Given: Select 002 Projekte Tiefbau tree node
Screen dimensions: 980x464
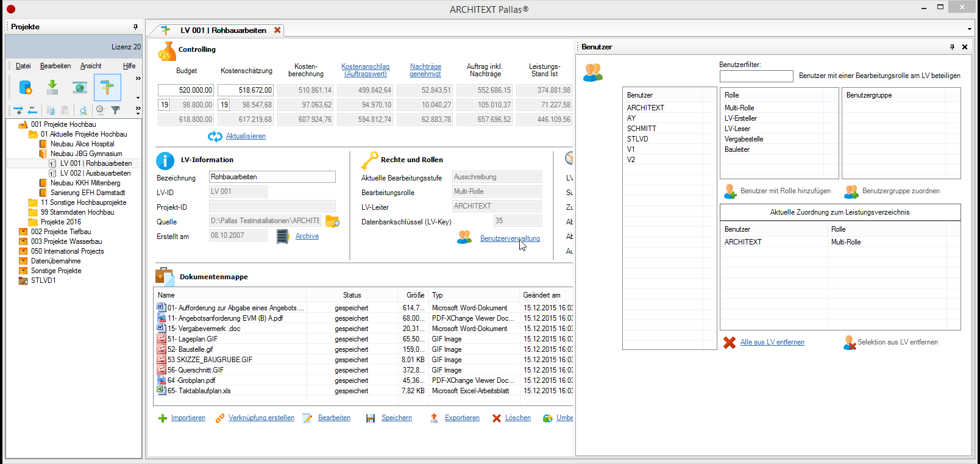Looking at the screenshot, I should (61, 232).
